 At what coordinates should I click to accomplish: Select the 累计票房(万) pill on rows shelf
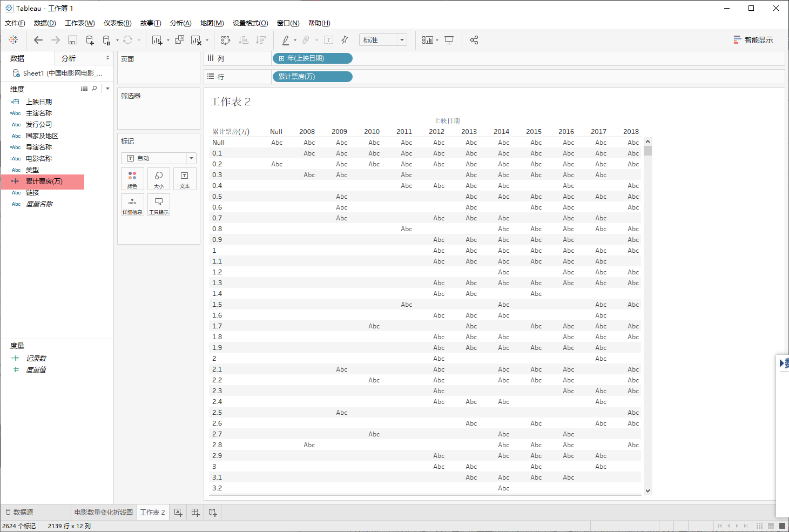[313, 77]
